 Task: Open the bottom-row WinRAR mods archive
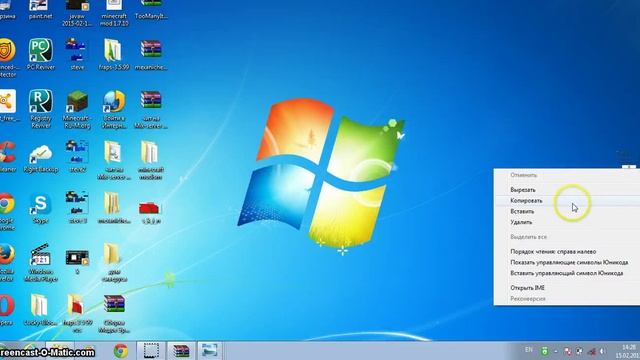114,313
